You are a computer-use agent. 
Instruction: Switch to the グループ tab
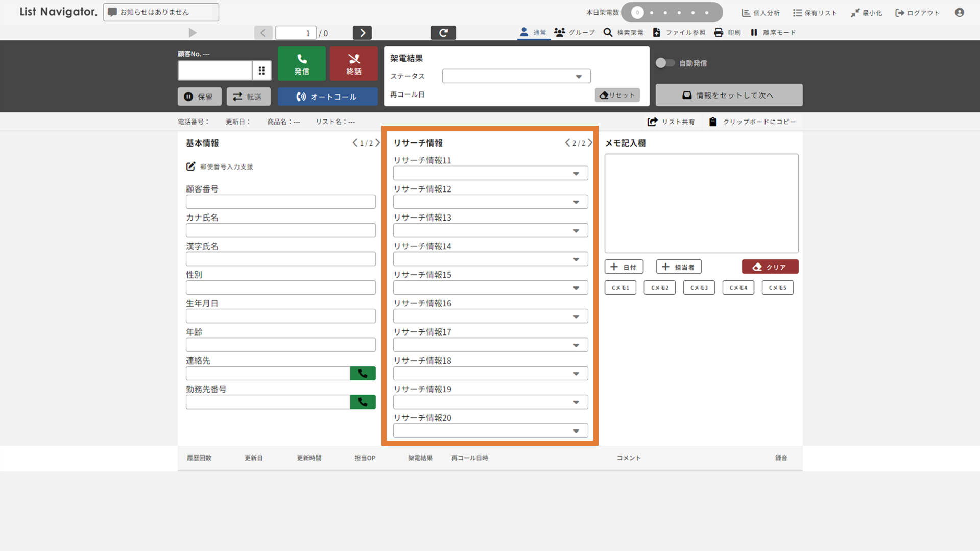[x=575, y=33]
